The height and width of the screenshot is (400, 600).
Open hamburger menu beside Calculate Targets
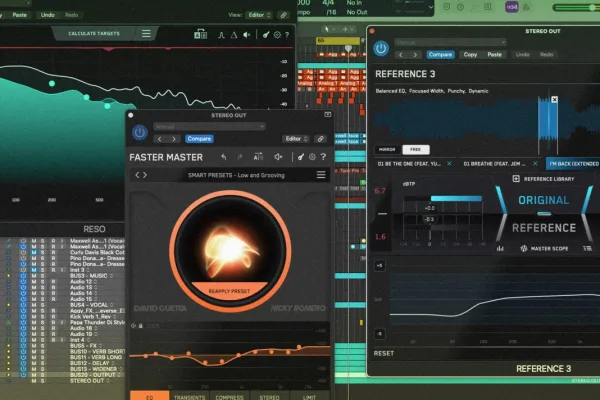(x=146, y=34)
